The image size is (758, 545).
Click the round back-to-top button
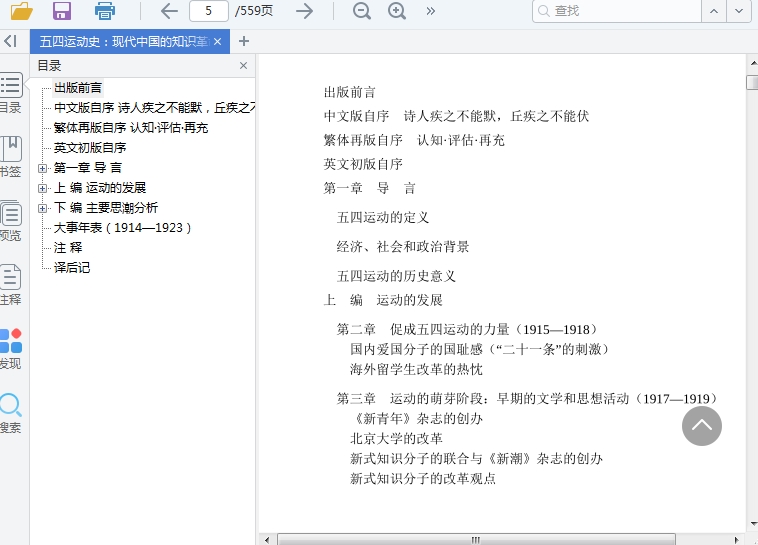702,426
